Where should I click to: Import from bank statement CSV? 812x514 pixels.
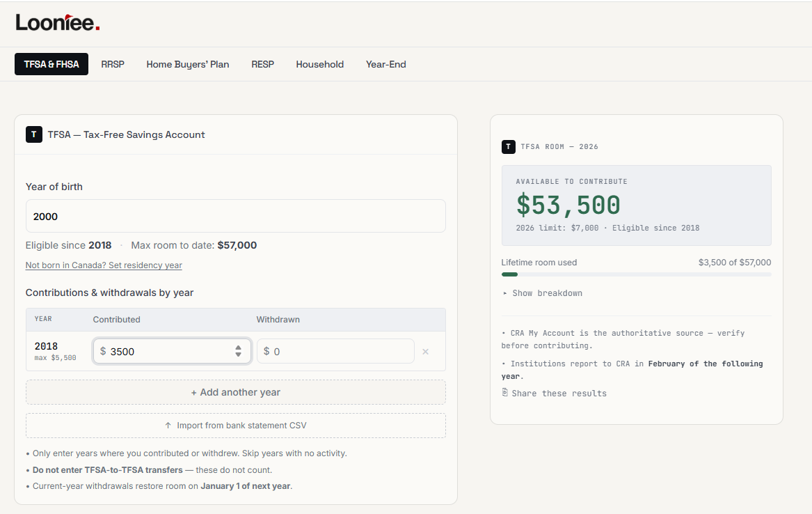point(236,426)
